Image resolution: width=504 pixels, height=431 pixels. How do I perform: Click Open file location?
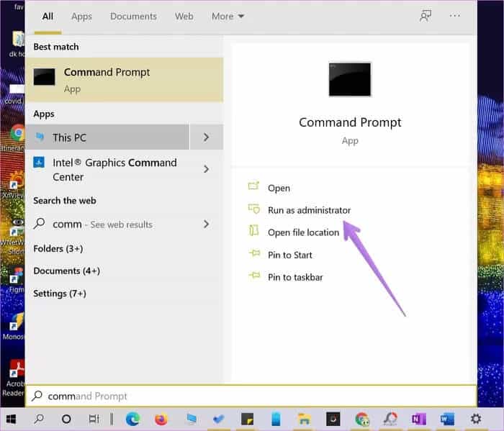click(303, 232)
